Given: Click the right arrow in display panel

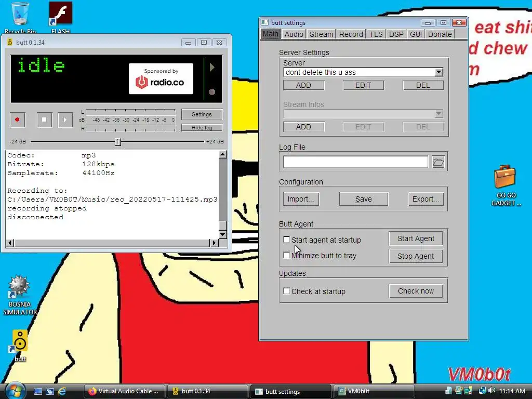Looking at the screenshot, I should 212,67.
